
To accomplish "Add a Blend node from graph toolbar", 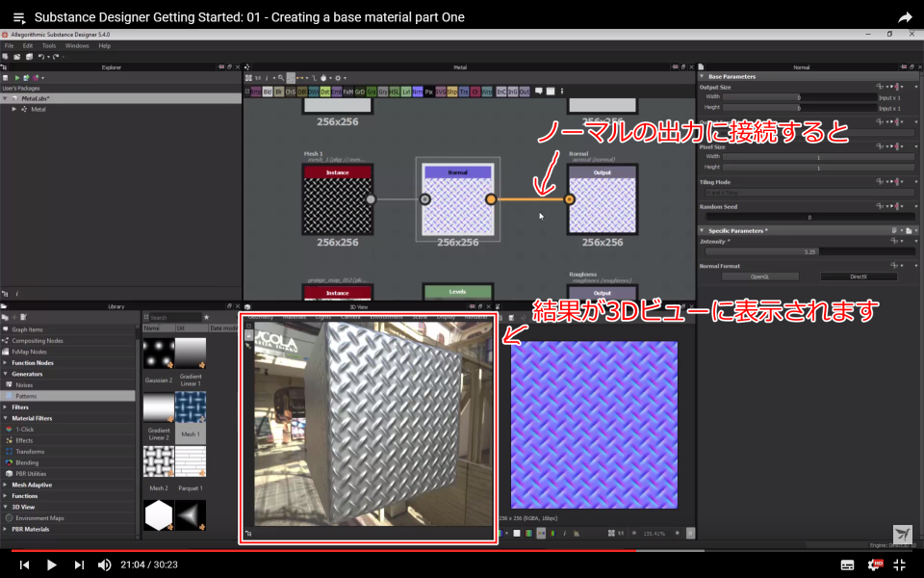I will [268, 92].
